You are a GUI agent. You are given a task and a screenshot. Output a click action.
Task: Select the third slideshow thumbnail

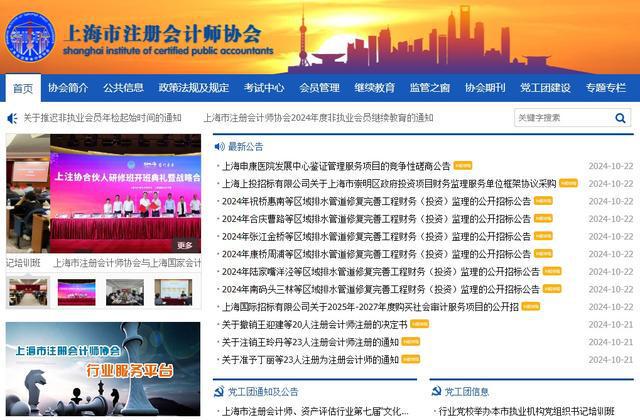tap(124, 292)
